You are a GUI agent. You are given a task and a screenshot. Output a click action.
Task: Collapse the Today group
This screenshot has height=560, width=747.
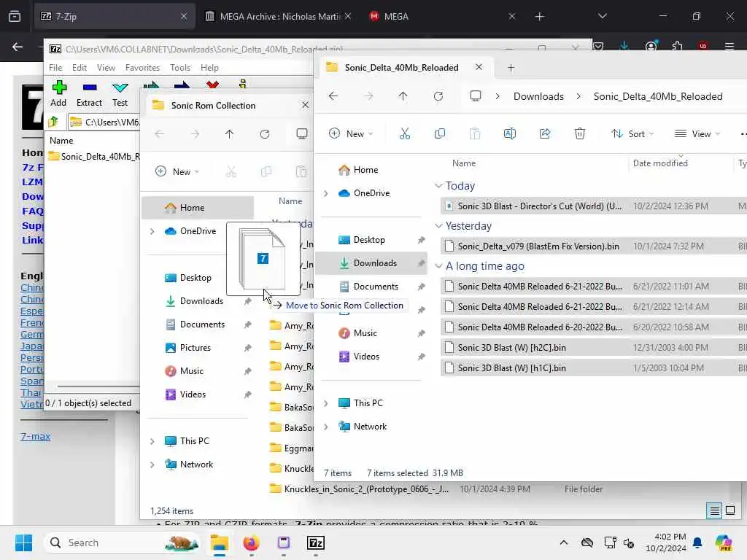coord(438,186)
